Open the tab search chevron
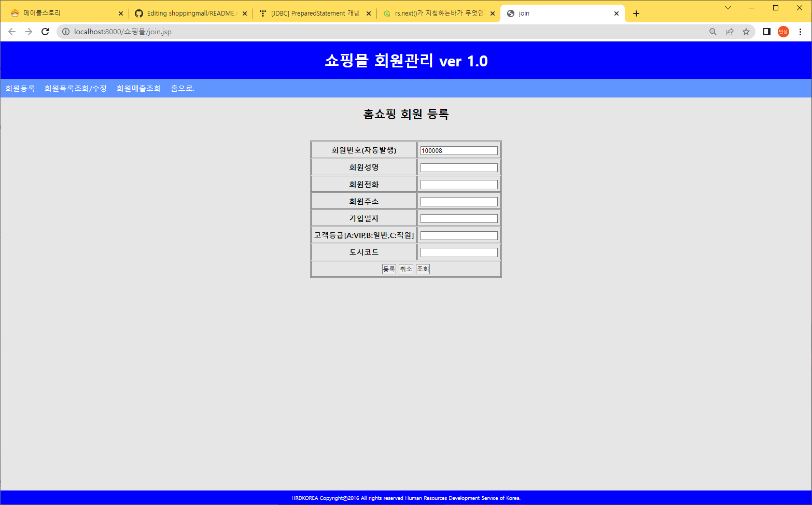 [x=727, y=8]
